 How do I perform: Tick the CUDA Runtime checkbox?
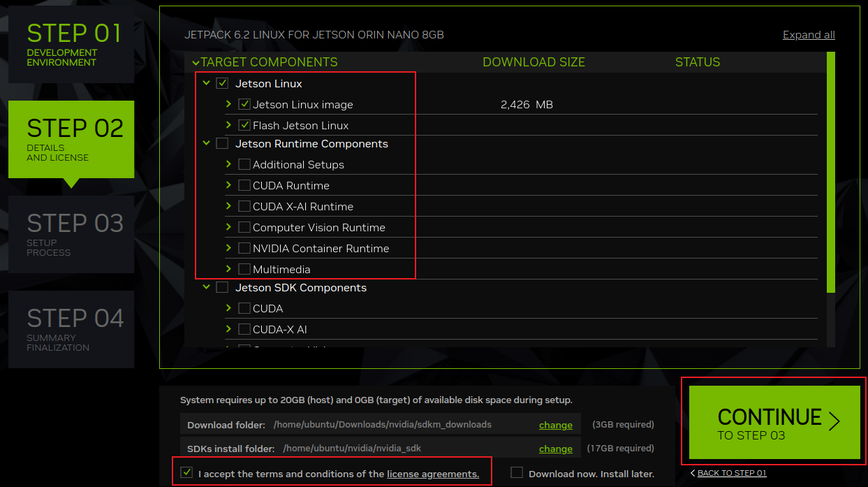244,185
